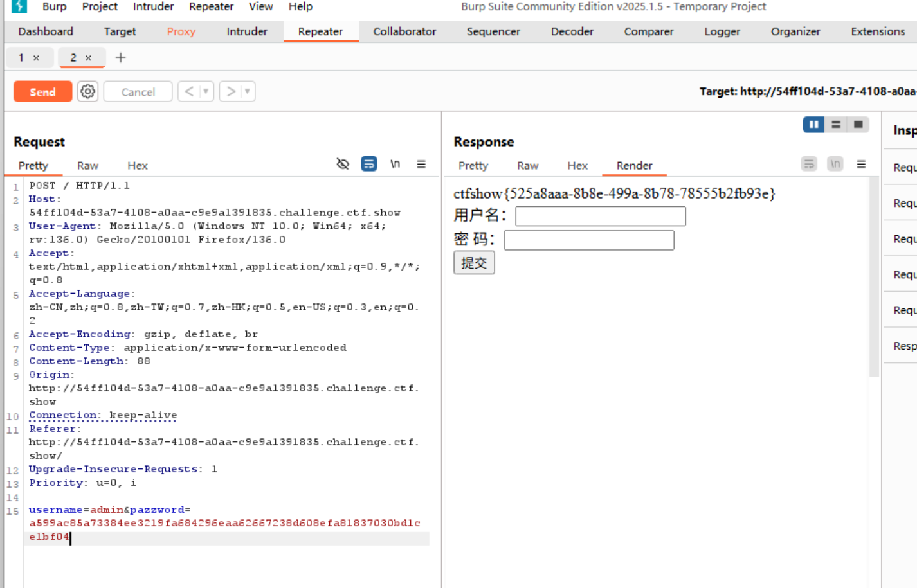
Task: Select Request Pretty view
Action: click(33, 165)
